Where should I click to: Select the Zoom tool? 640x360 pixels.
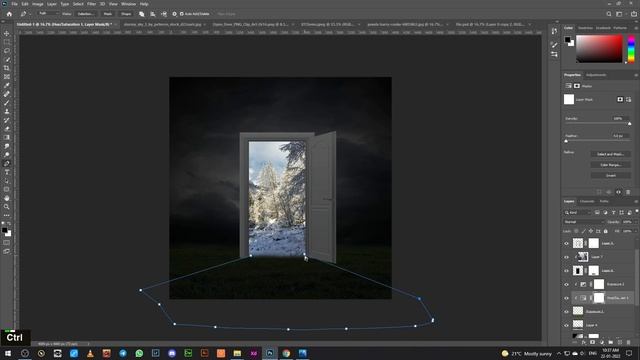7,207
